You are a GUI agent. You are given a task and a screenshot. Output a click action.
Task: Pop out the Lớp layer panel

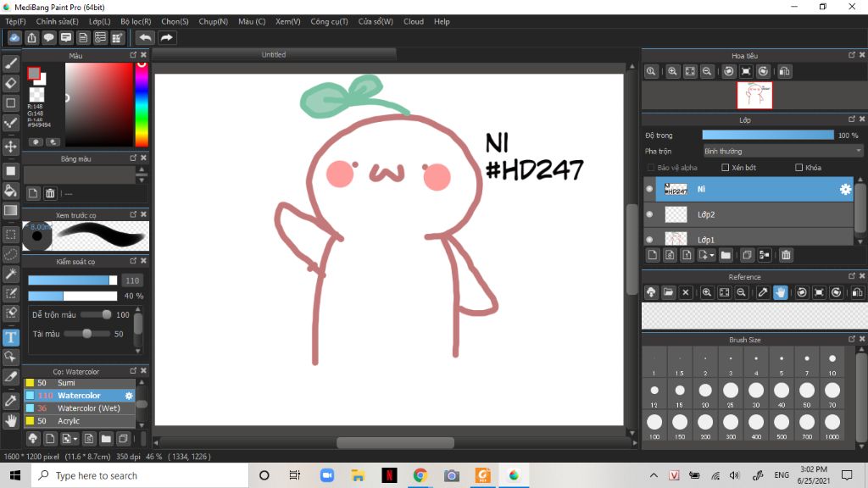click(851, 119)
